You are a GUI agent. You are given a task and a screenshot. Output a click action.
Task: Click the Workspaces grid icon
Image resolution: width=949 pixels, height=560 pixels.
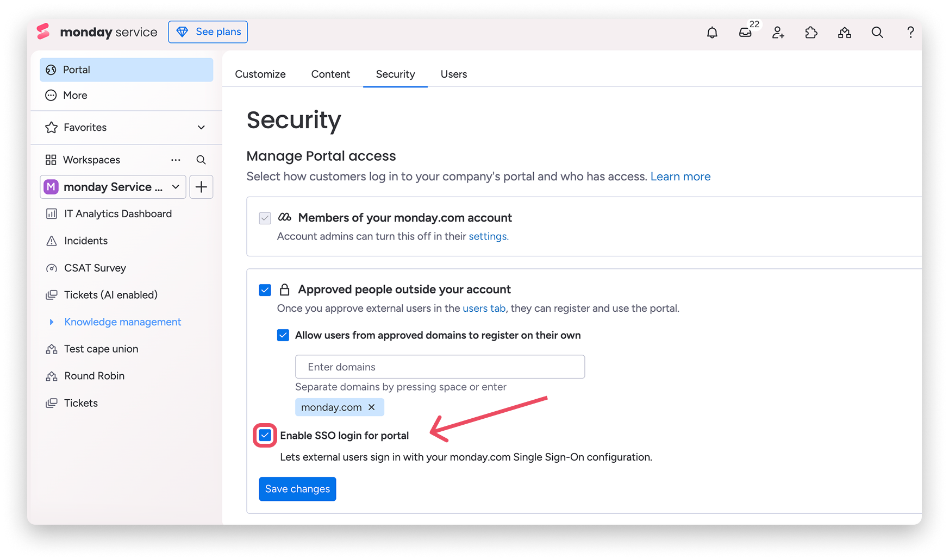[x=51, y=160]
